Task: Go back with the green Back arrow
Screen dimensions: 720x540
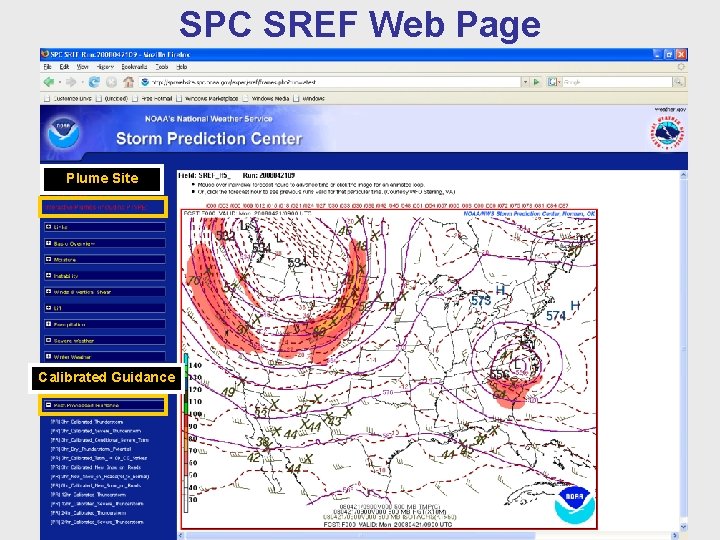Action: pos(49,82)
